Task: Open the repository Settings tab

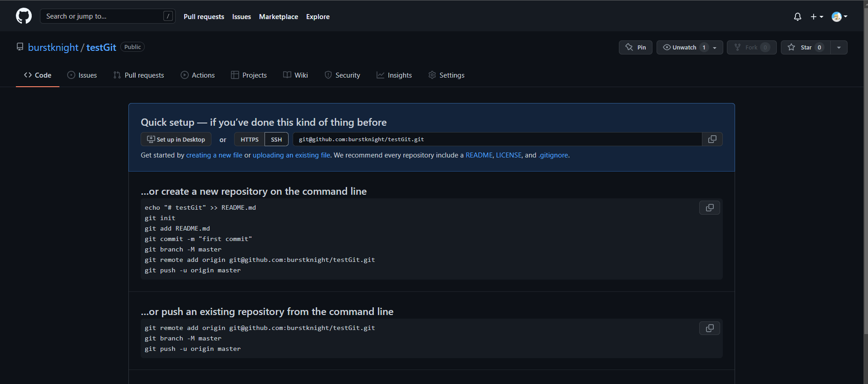Action: point(446,75)
